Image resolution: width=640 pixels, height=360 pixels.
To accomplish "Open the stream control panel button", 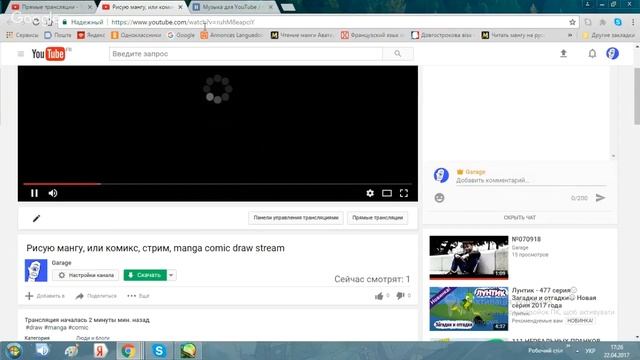I will pos(296,218).
